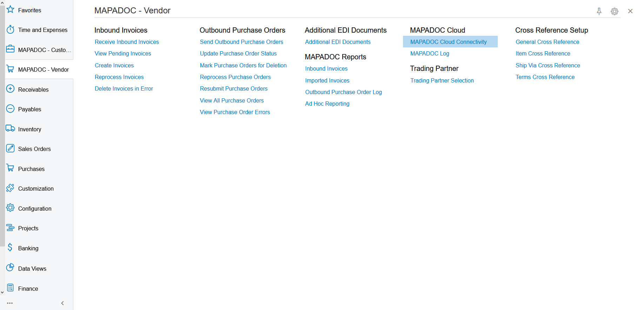Open Inventory workspace
Viewport: 644px width, 310px height.
29,129
